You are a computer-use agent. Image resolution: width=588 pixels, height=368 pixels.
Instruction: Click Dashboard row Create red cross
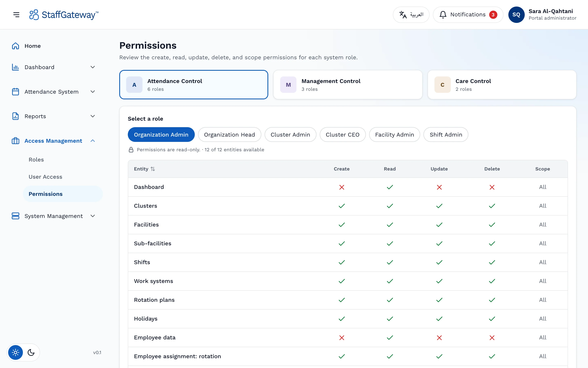point(342,187)
